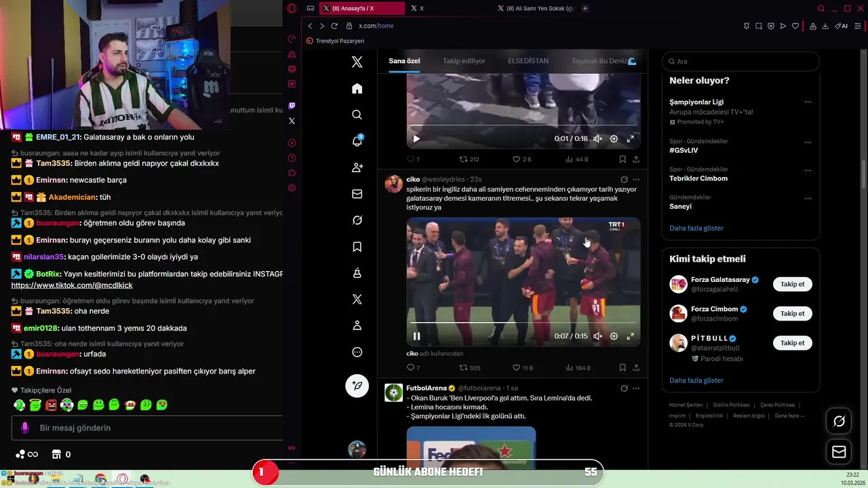This screenshot has width=868, height=488.
Task: Open settings gear on ciko video
Action: 614,336
